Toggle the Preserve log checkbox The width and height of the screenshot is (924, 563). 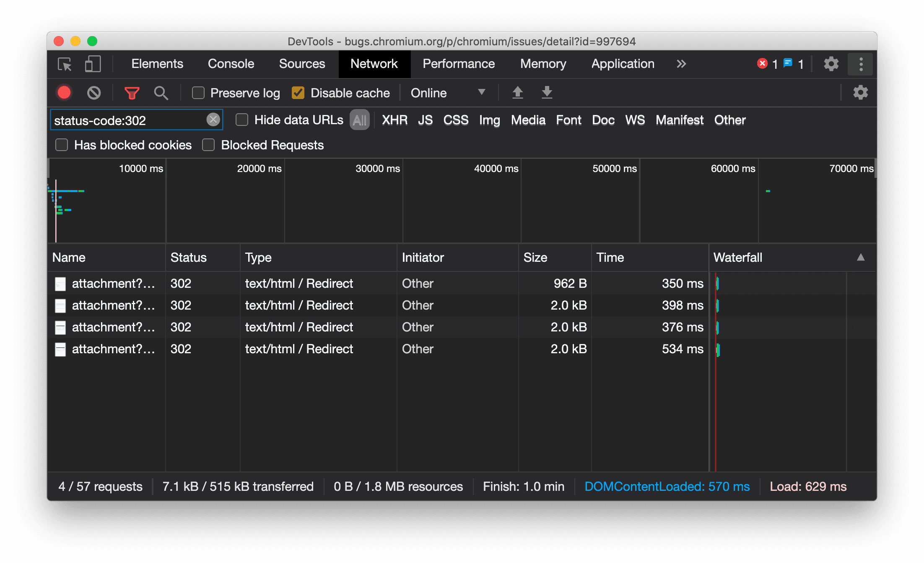[x=197, y=93]
